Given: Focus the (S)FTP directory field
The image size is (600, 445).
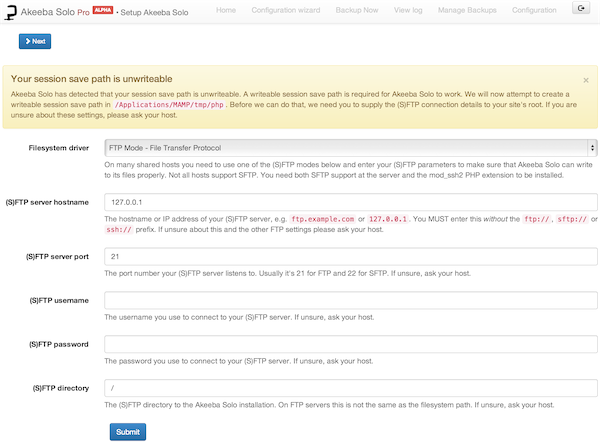Looking at the screenshot, I should 351,388.
